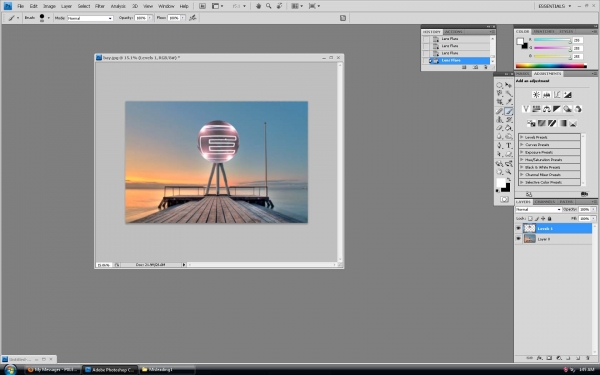Add a Brightness/Contrast adjustment
The height and width of the screenshot is (375, 600).
[536, 95]
